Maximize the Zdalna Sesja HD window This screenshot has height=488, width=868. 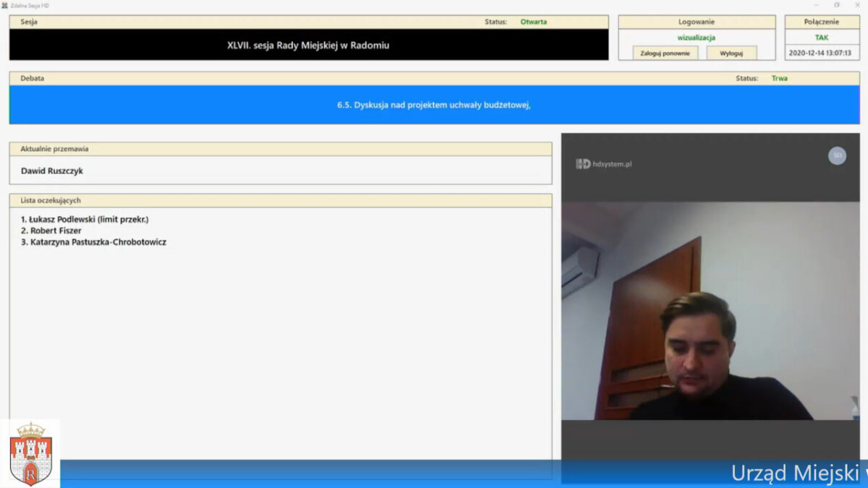pyautogui.click(x=837, y=5)
